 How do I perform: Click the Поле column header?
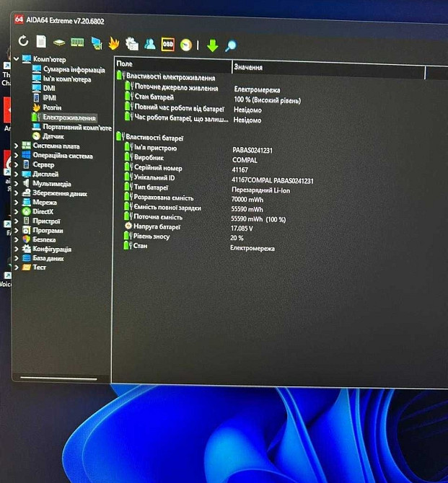[x=172, y=65]
